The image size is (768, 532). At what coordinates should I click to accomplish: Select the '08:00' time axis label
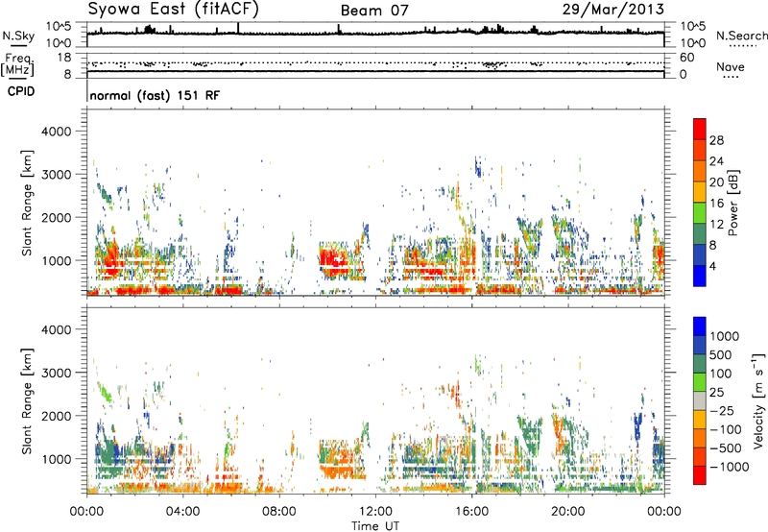point(279,512)
